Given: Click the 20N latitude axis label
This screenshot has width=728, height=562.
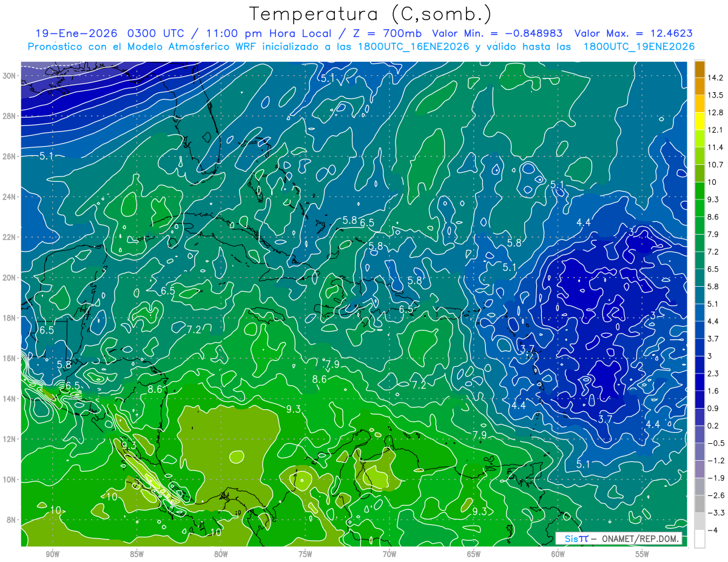Looking at the screenshot, I should point(10,277).
